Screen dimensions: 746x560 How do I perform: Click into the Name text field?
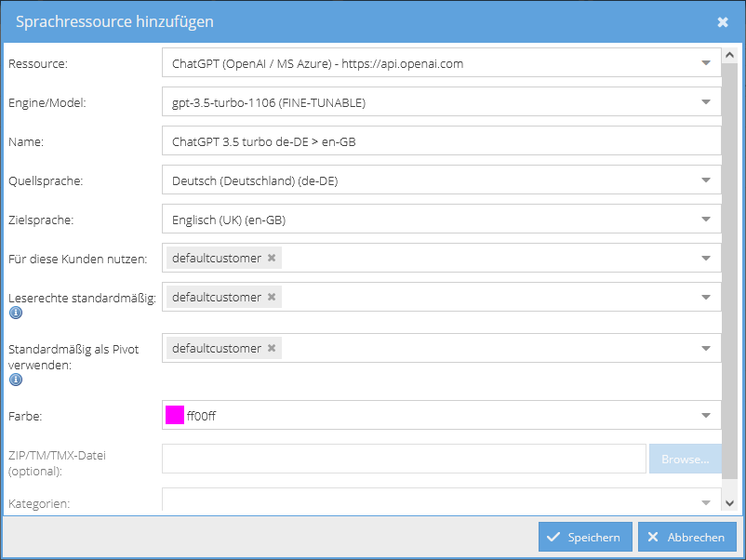(442, 141)
